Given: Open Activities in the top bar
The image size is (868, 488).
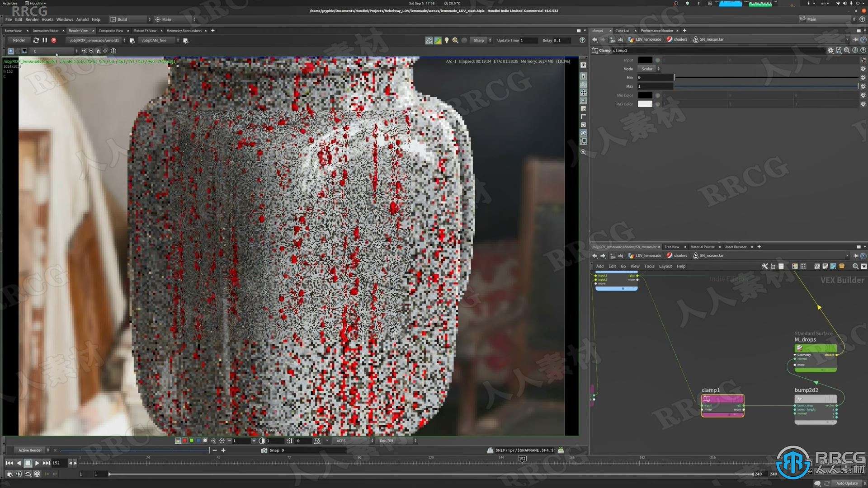Looking at the screenshot, I should click(x=10, y=3).
